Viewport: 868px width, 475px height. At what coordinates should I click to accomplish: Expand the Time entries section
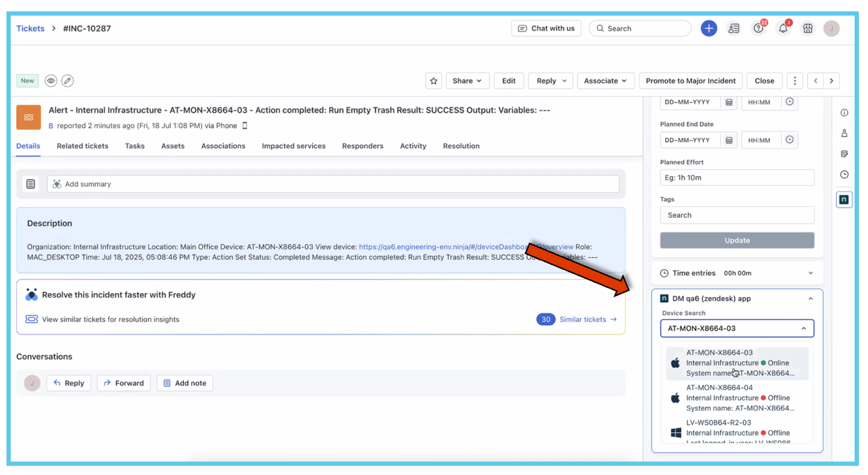[x=810, y=273]
